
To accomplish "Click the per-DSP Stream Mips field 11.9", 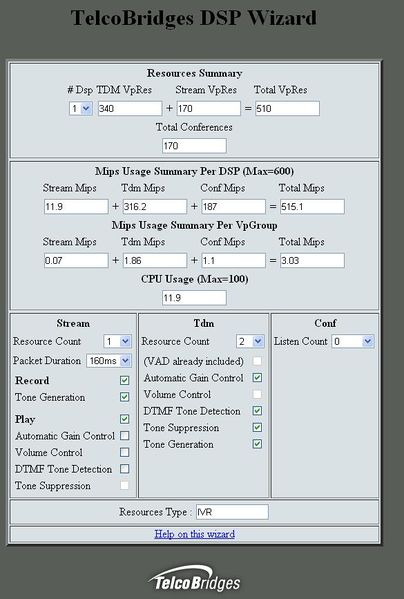I will (x=76, y=207).
